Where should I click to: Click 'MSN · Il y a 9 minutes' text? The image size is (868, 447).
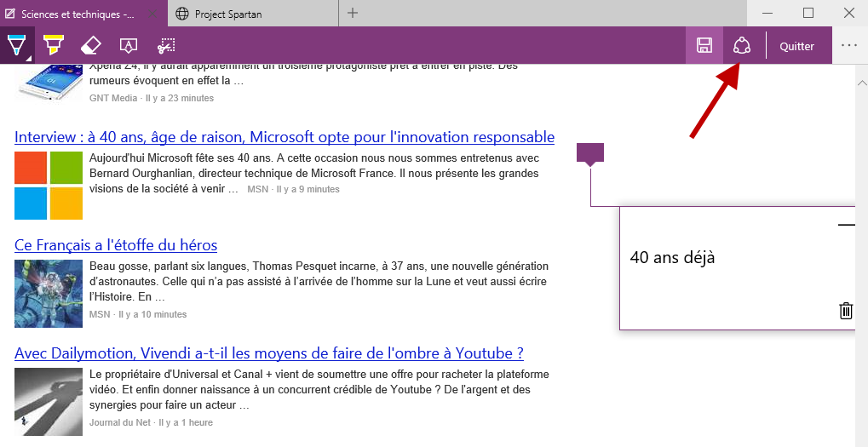coord(293,189)
